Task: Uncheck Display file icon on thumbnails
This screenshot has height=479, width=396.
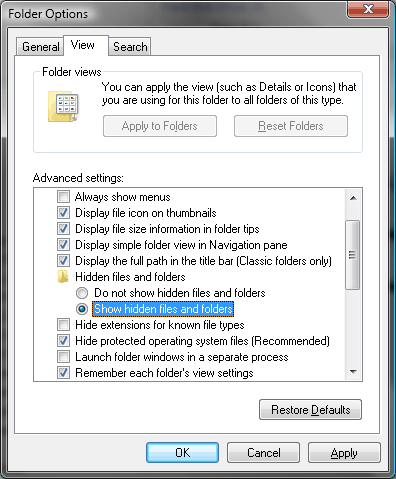Action: (63, 213)
